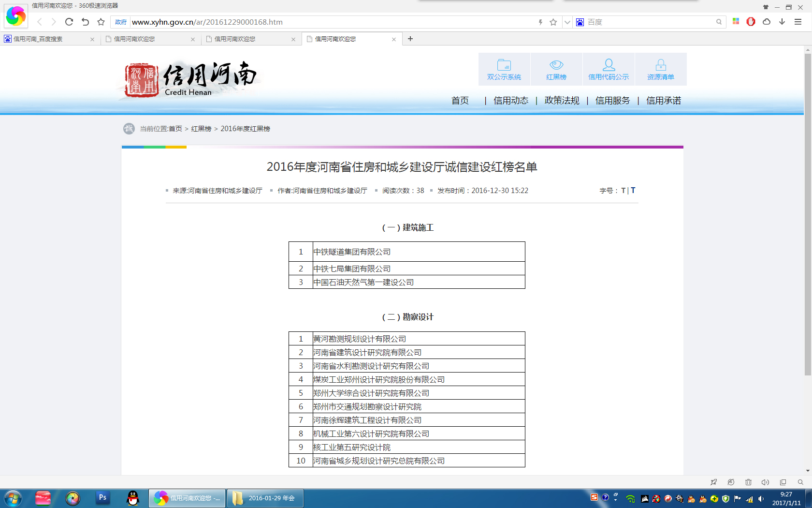Click the status bar rocket accelerator icon
Viewport: 812px width, 508px height.
point(713,482)
